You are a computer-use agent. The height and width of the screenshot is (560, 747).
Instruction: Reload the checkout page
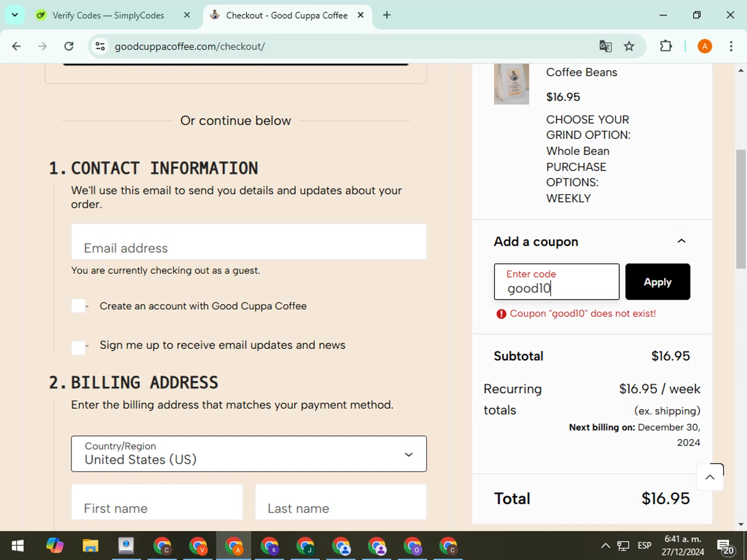[x=69, y=46]
